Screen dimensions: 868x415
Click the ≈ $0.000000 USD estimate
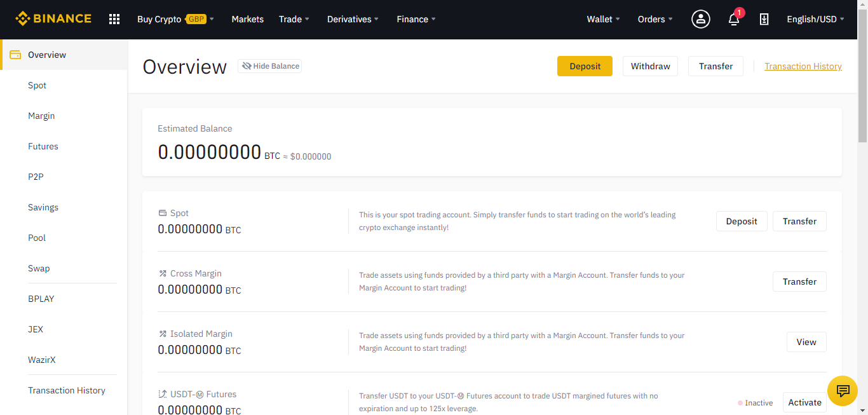click(x=307, y=156)
